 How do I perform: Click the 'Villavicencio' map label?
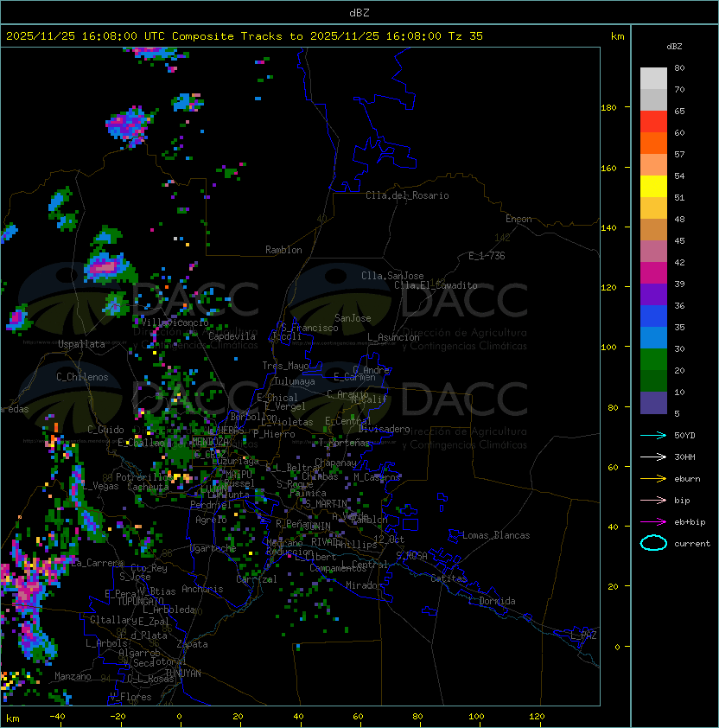click(175, 322)
